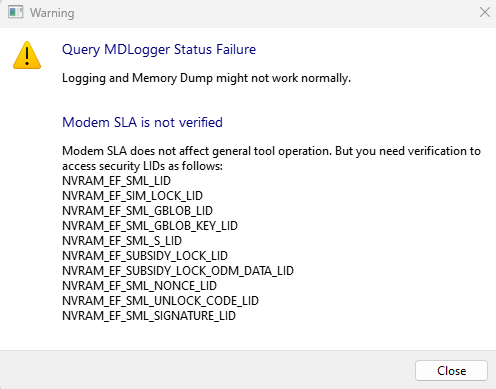
Task: Select the Modem SLA is not verified heading
Action: coord(142,122)
